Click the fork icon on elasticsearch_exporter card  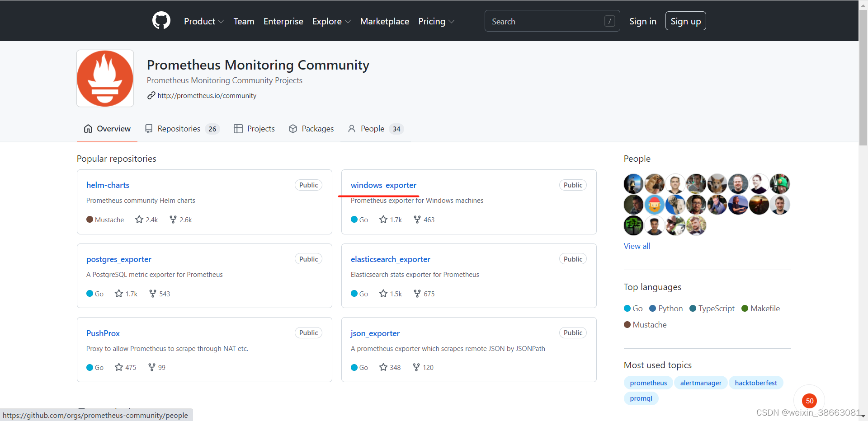click(x=417, y=294)
